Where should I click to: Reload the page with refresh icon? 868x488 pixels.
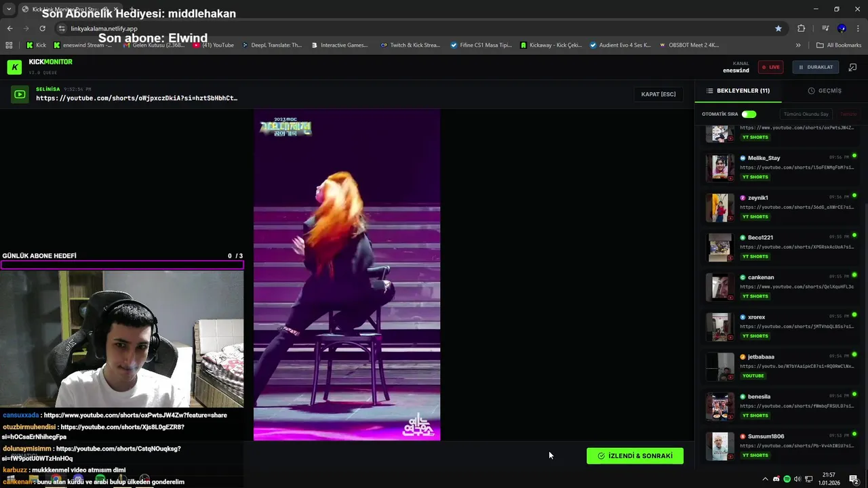(42, 28)
